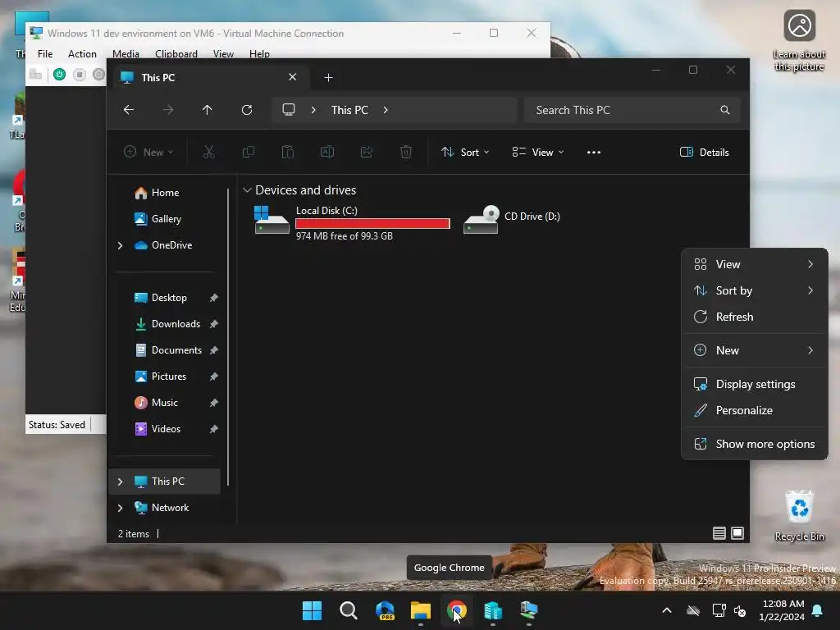Open Gallery in the navigation pane
840x630 pixels.
(x=164, y=219)
